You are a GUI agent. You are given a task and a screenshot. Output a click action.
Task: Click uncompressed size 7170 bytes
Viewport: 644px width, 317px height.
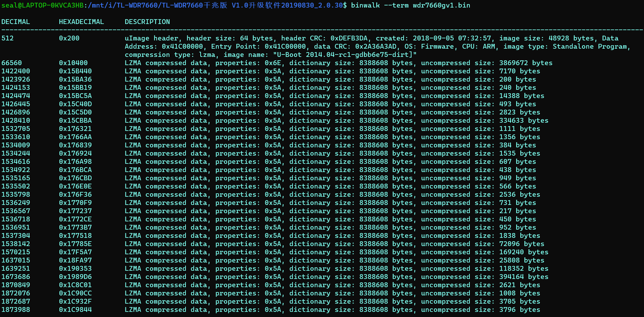(520, 71)
